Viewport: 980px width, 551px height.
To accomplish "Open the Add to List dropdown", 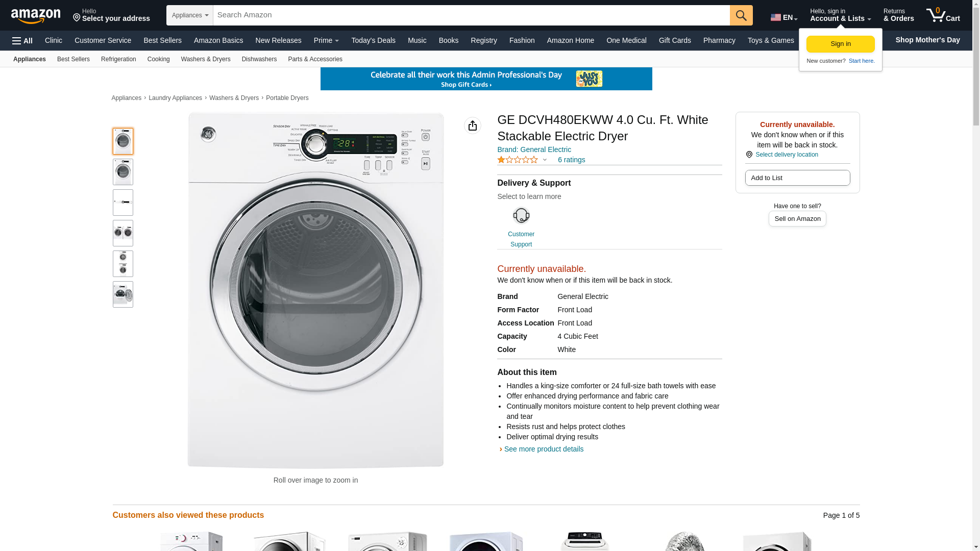I will 797,178.
